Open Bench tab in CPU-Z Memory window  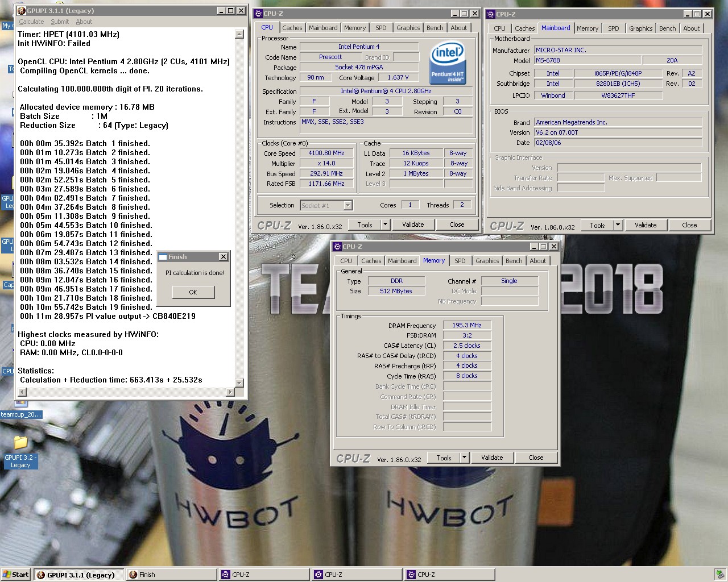point(514,261)
